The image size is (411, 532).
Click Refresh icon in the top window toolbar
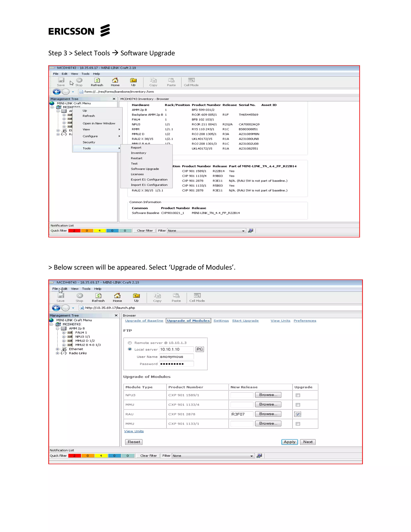97,80
